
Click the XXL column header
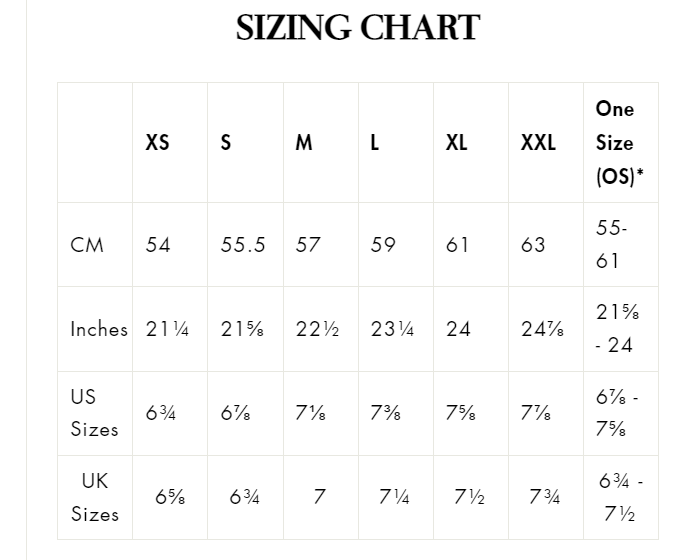pyautogui.click(x=538, y=142)
